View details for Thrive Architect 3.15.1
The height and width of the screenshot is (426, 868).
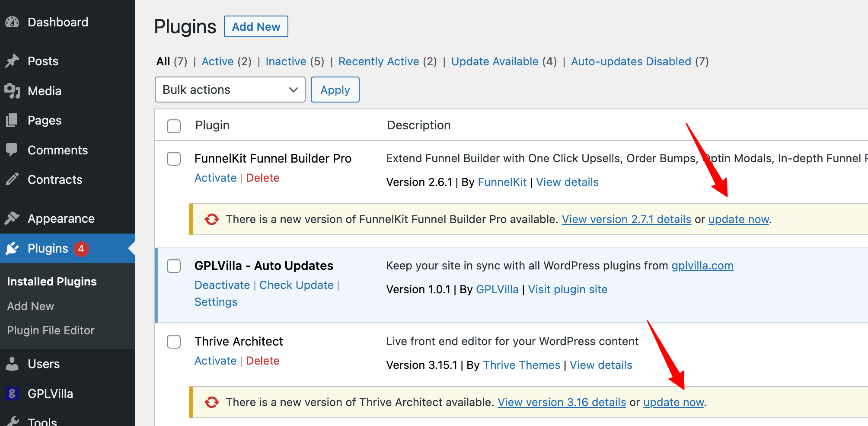(x=600, y=365)
